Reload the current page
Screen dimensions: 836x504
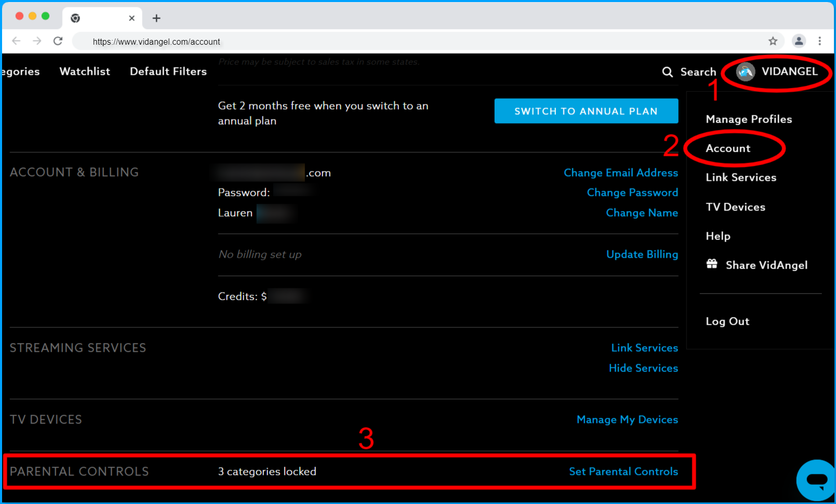tap(58, 41)
